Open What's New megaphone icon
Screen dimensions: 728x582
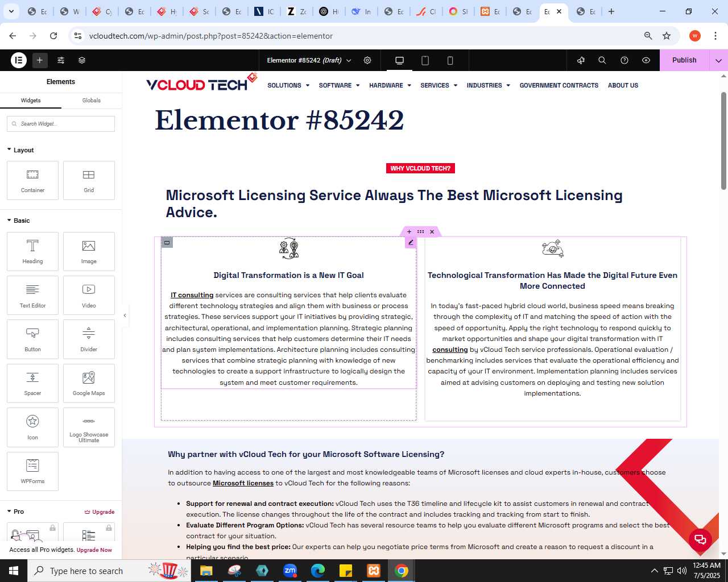[581, 60]
